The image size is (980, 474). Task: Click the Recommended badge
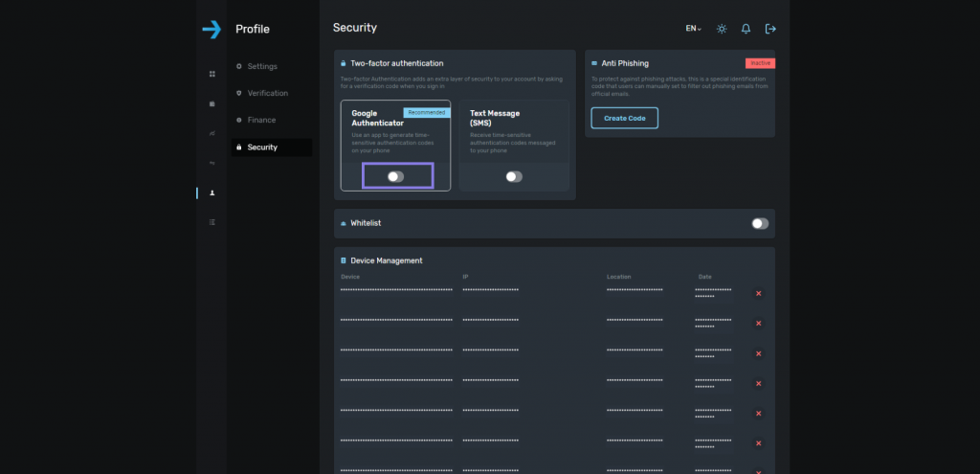click(427, 113)
